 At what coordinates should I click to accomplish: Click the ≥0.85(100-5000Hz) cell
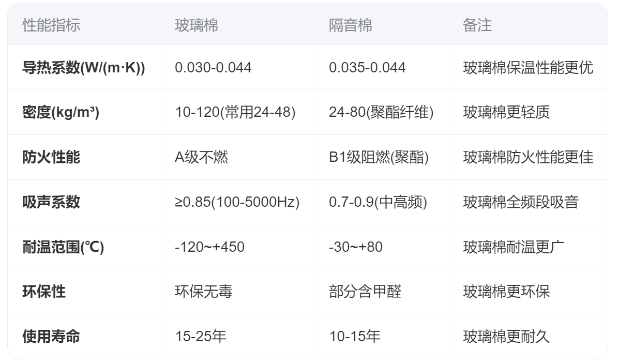click(x=237, y=202)
